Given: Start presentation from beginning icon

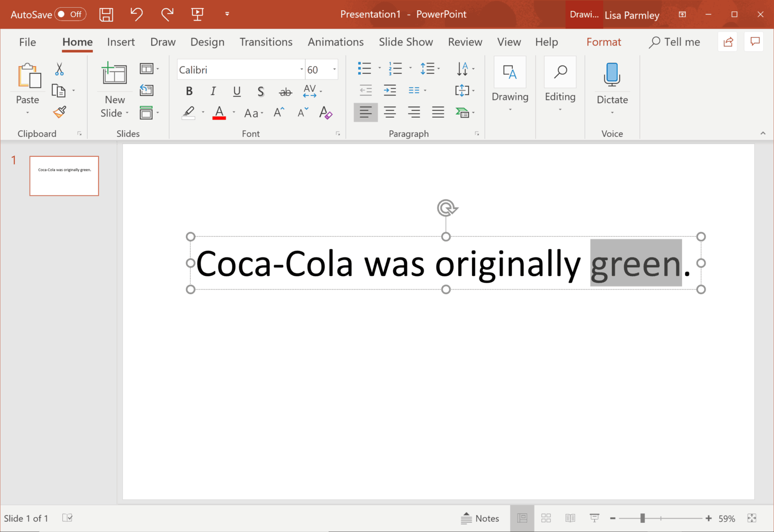Looking at the screenshot, I should pos(197,14).
